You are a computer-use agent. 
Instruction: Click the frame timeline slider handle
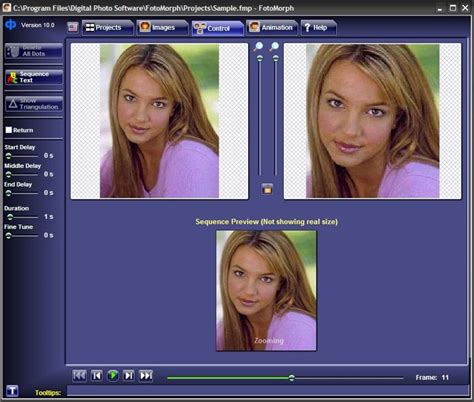click(x=292, y=378)
